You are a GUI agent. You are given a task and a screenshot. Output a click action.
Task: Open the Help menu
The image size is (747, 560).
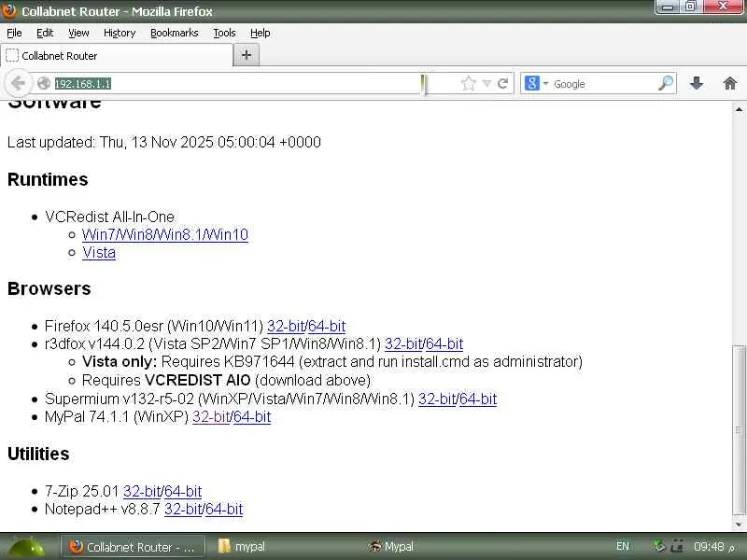[261, 33]
